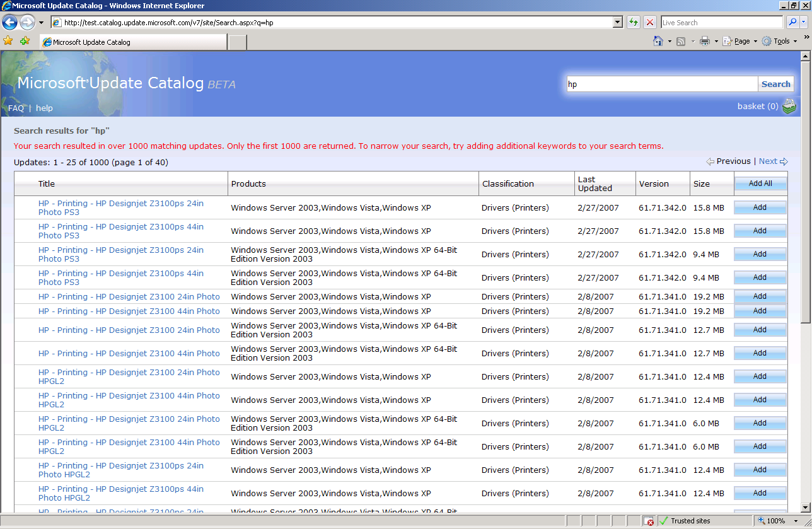
Task: Stop loading with the red X icon
Action: click(650, 23)
